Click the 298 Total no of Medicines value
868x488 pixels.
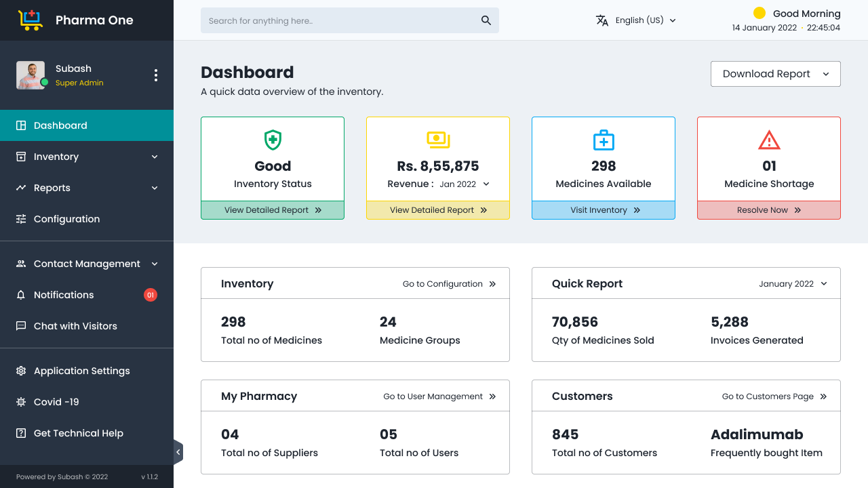pyautogui.click(x=233, y=322)
